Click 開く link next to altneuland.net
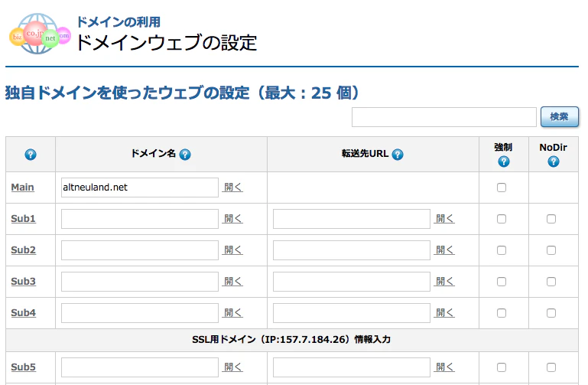Image resolution: width=588 pixels, height=385 pixels. 233,187
